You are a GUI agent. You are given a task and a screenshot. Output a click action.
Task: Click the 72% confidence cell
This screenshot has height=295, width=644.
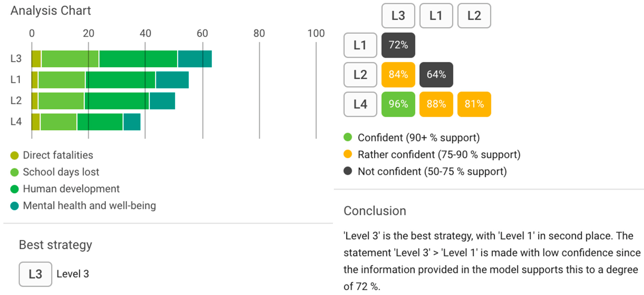[x=398, y=45]
